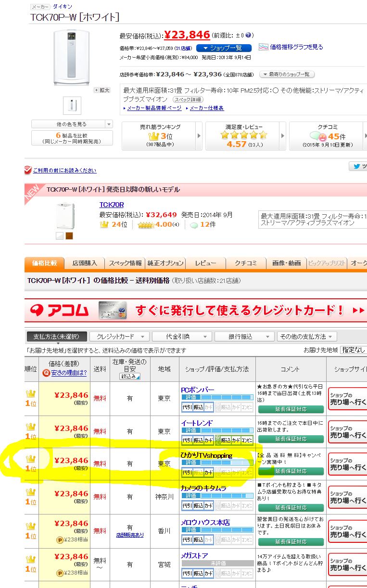This screenshot has width=367, height=588.
Task: Open メーカー仕様表 link
Action: [207, 108]
